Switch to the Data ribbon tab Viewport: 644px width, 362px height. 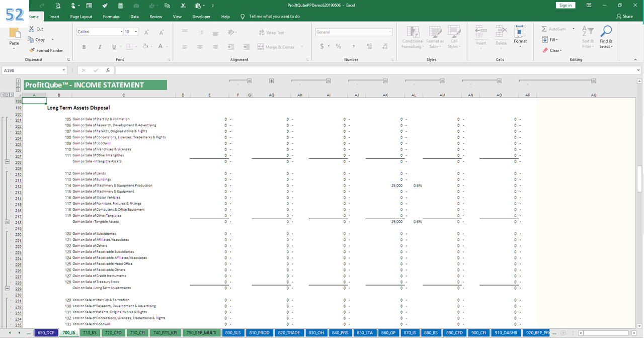pyautogui.click(x=134, y=17)
